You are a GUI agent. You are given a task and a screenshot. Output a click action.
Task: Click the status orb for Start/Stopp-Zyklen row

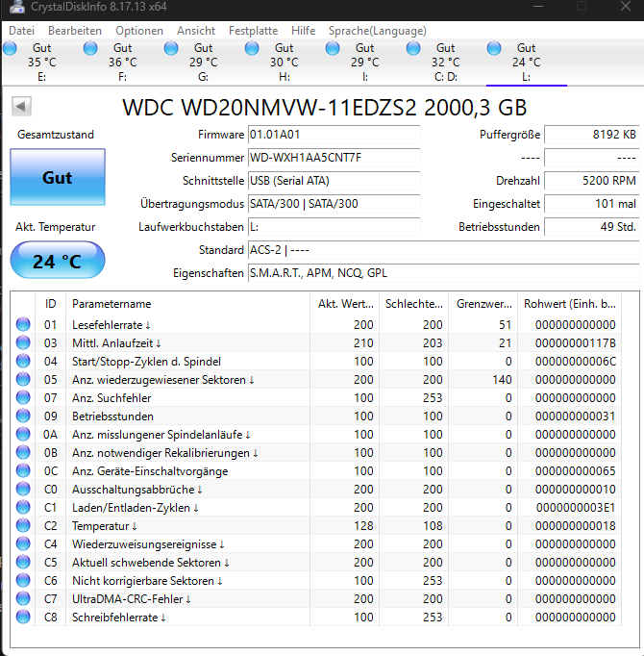coord(23,361)
